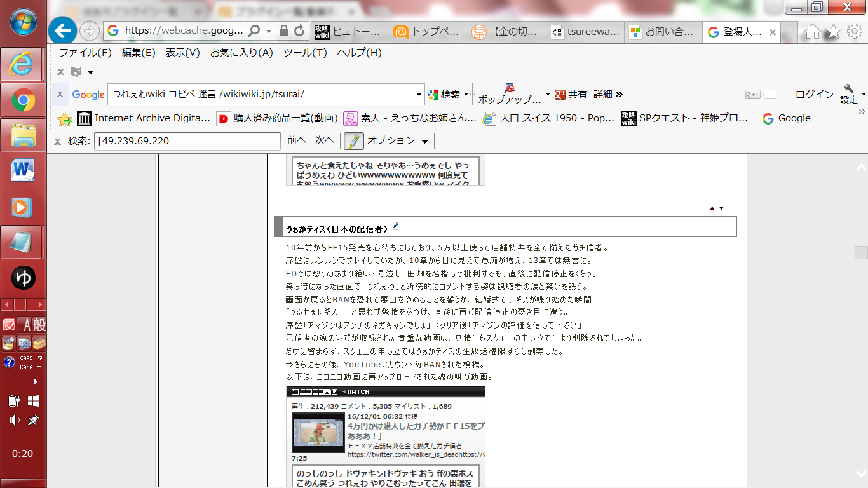Switch to the ピュトー... tab
868x488 pixels.
tap(350, 32)
